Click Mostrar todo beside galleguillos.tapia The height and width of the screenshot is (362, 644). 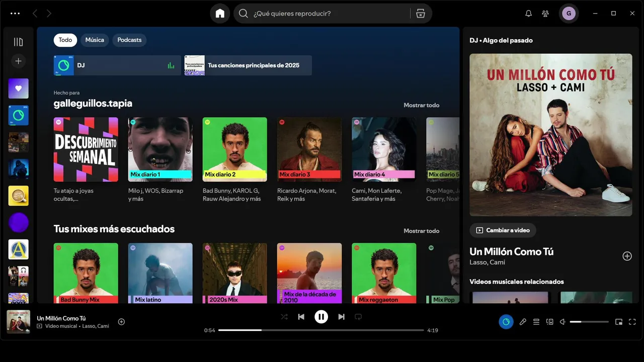coord(422,105)
